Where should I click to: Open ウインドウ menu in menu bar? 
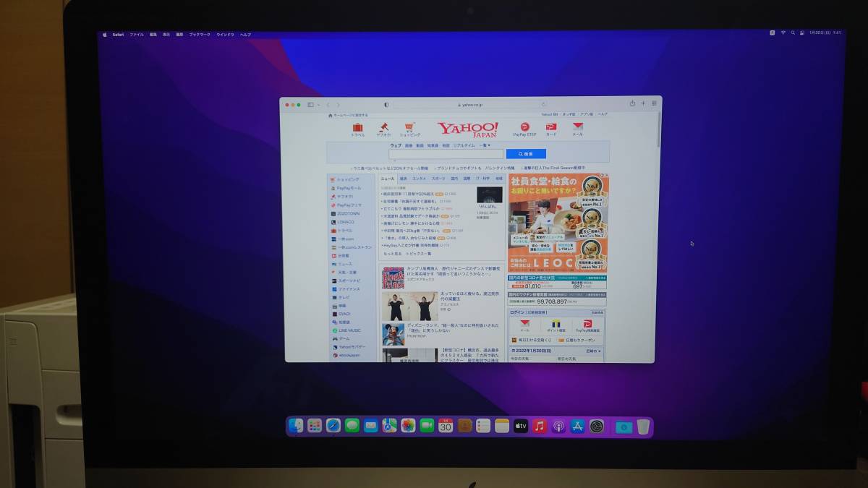[x=225, y=34]
